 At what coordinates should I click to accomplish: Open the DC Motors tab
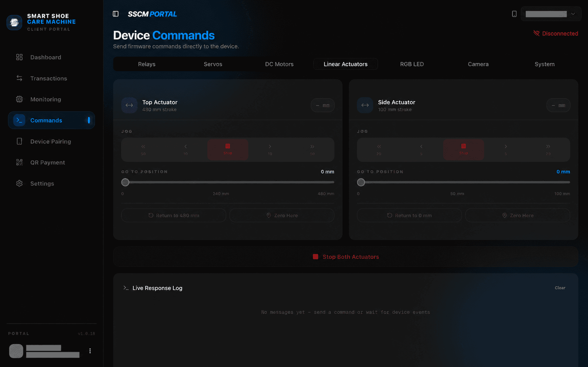(x=279, y=64)
